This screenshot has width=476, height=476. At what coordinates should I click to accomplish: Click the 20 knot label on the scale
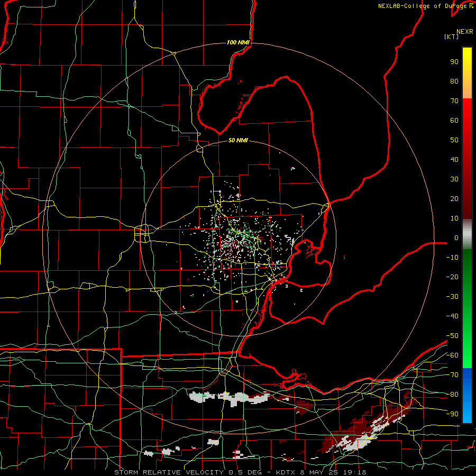coord(454,198)
